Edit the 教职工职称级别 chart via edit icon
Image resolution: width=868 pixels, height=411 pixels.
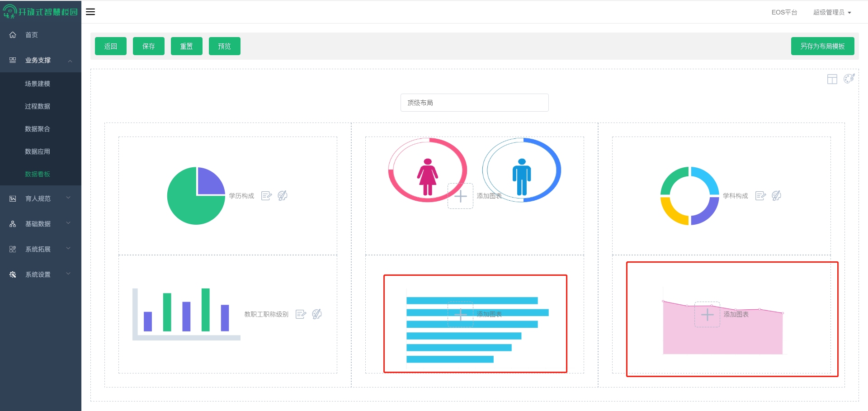(x=301, y=314)
